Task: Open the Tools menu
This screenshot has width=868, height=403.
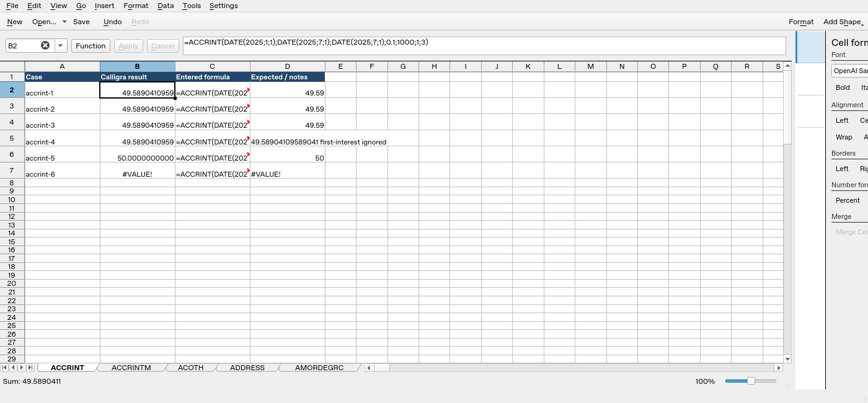Action: (x=192, y=6)
